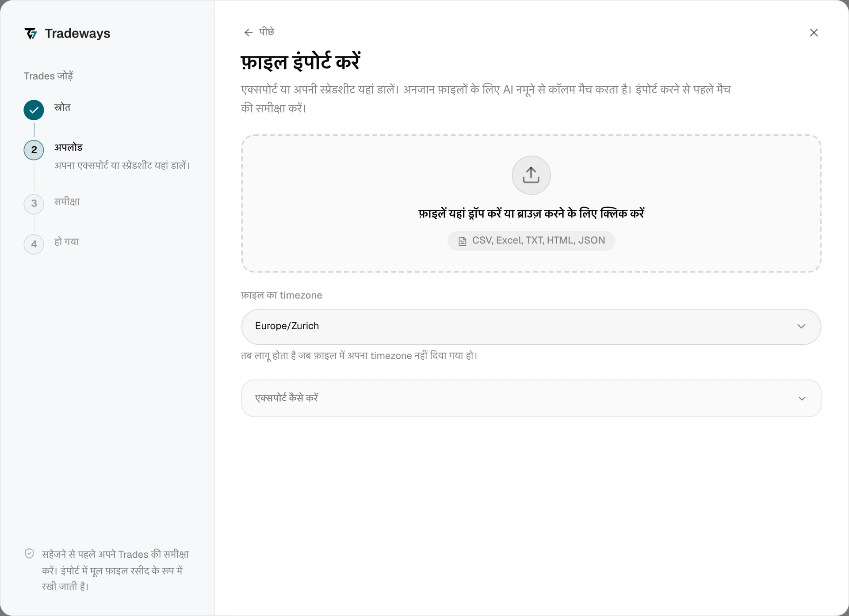The image size is (849, 616).
Task: Click the हो गया step label
Action: click(67, 242)
